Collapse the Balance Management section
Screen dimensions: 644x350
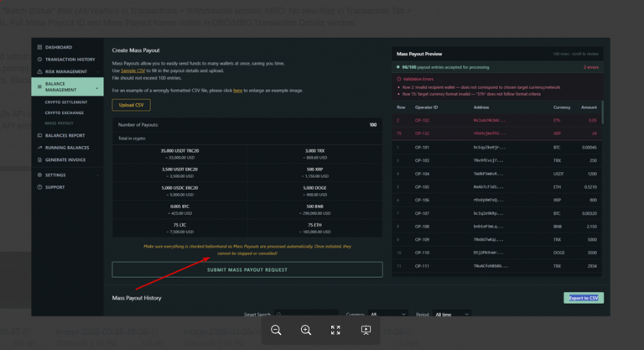tap(67, 86)
